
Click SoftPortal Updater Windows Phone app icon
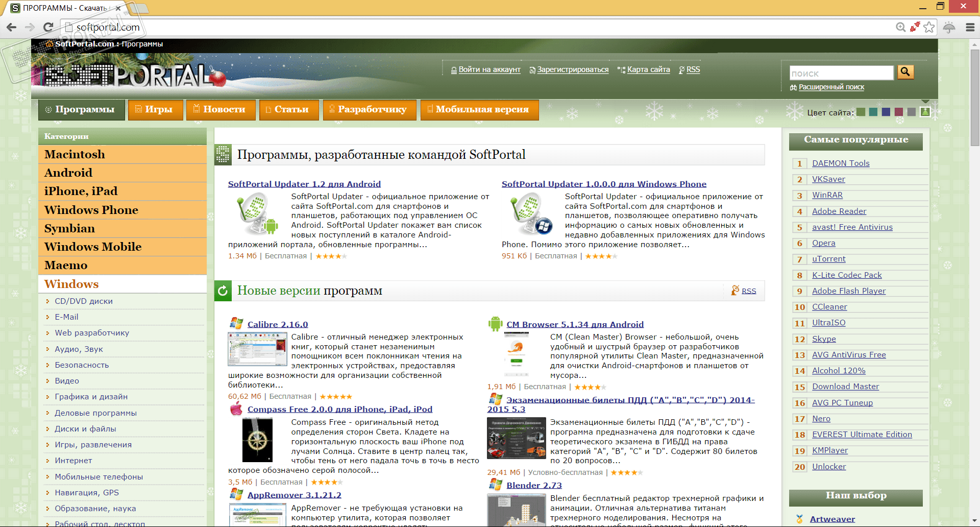(531, 213)
